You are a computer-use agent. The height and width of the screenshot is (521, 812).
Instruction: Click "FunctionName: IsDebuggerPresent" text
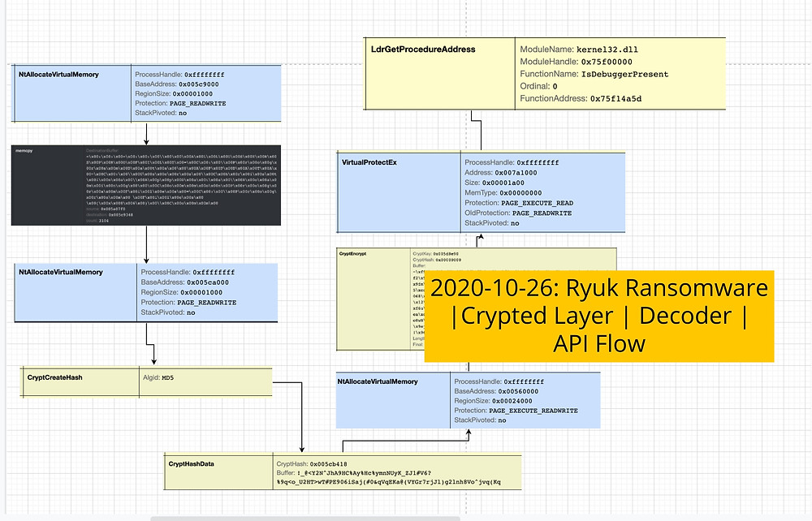(x=594, y=75)
